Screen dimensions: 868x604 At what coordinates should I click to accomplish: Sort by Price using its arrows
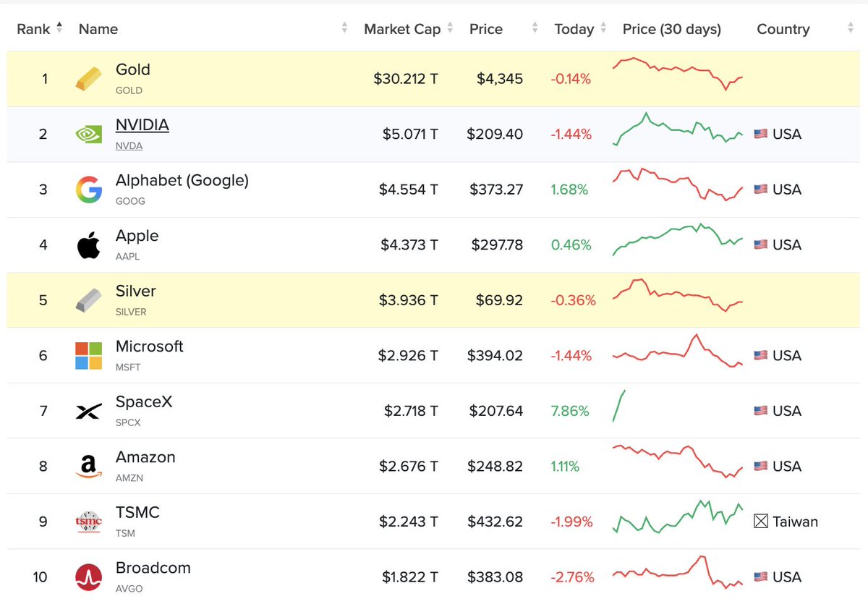coord(535,28)
